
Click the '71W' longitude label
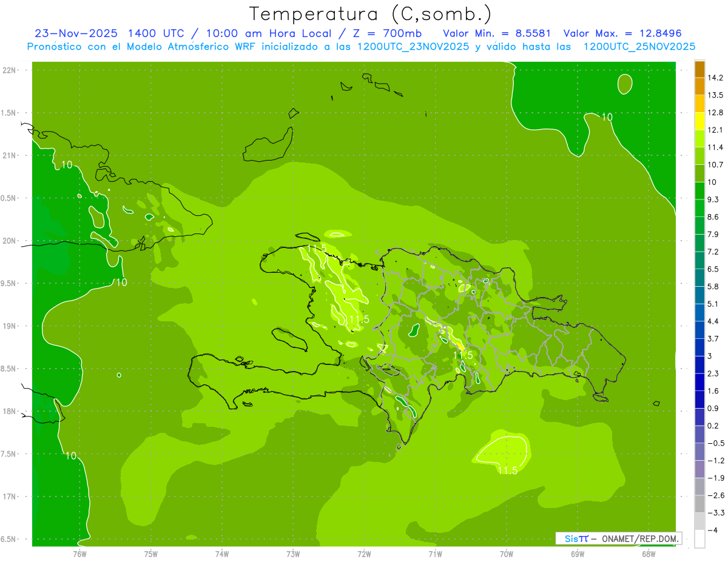click(435, 554)
